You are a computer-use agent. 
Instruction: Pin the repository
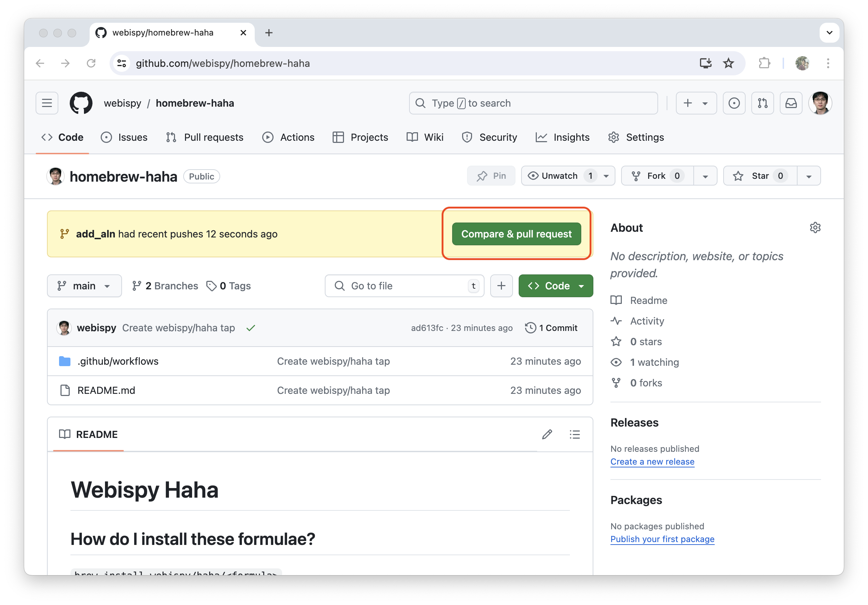coord(491,176)
